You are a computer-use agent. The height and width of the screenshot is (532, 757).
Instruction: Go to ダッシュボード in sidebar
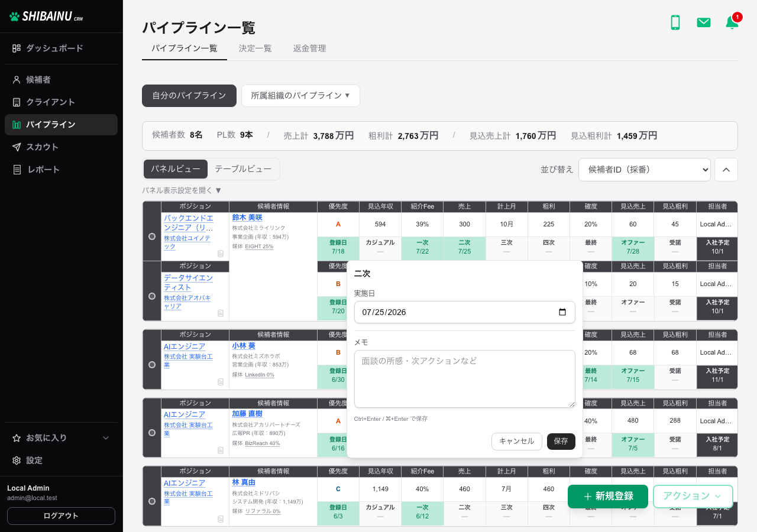pyautogui.click(x=62, y=48)
